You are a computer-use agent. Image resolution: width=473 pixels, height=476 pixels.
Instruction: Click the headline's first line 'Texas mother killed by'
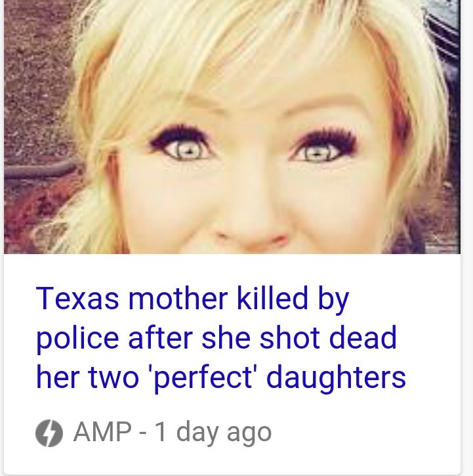[x=193, y=299]
